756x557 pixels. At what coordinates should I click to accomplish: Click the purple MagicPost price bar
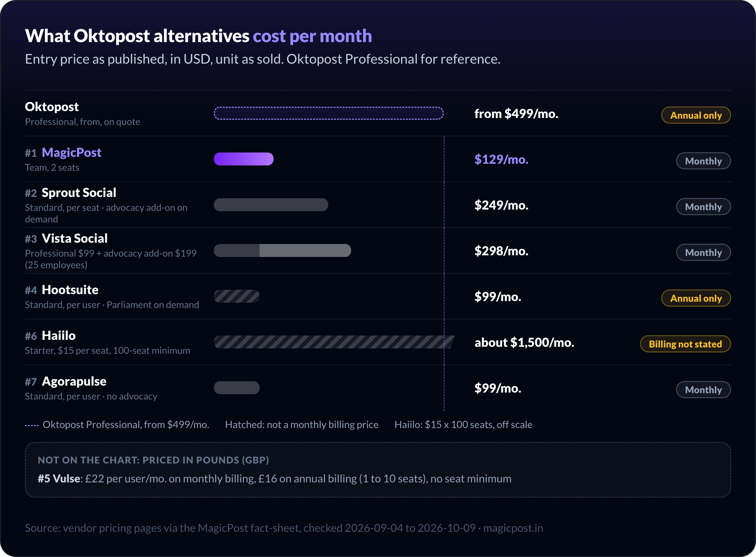[243, 159]
